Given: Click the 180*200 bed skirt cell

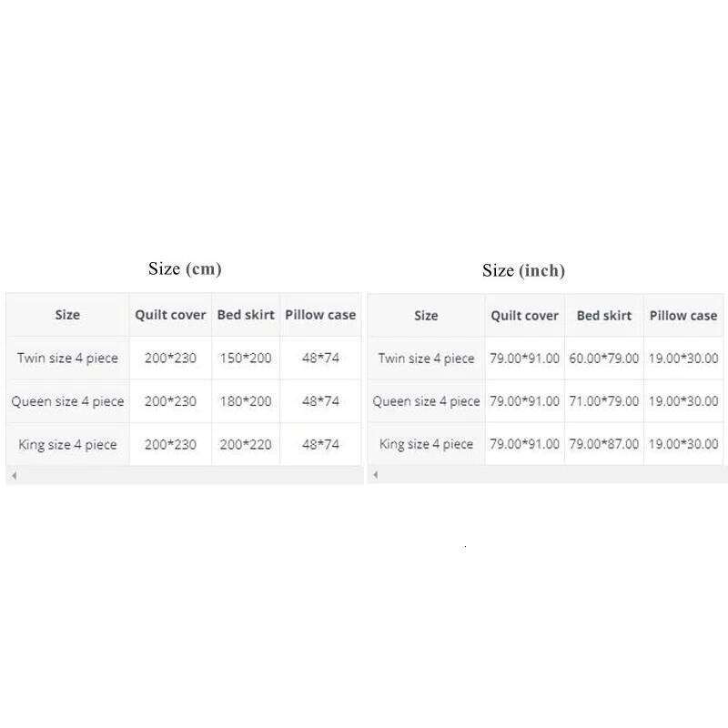Looking at the screenshot, I should click(246, 401).
